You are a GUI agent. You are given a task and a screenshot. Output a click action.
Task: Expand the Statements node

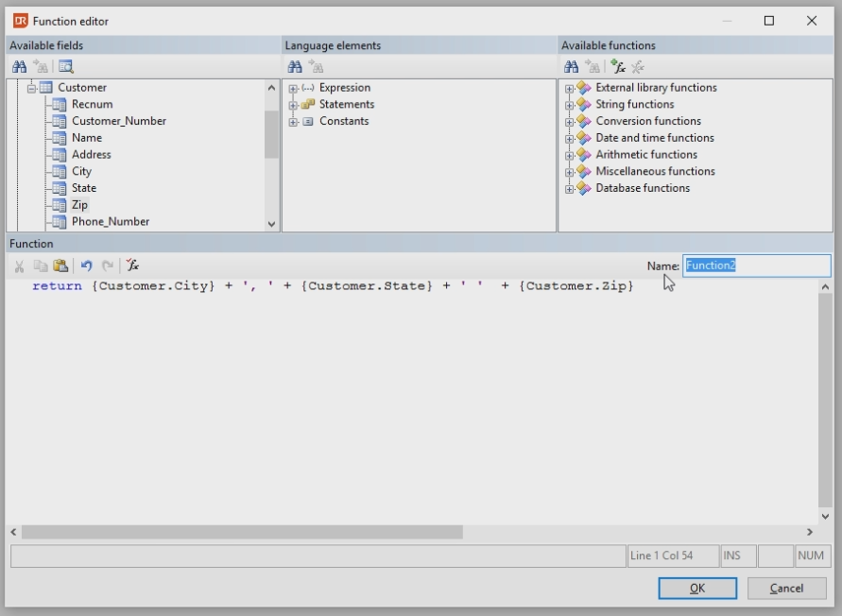(x=293, y=105)
